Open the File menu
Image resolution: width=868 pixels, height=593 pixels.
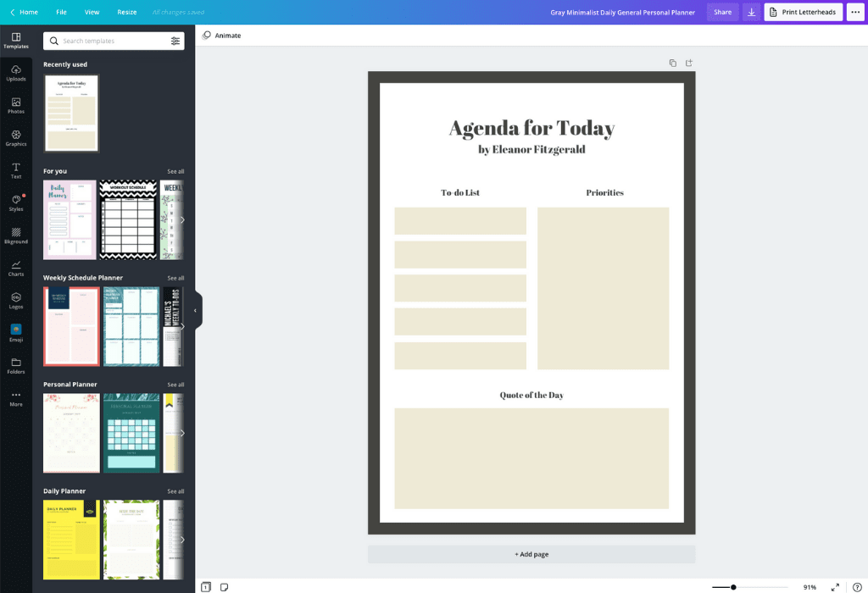point(61,12)
